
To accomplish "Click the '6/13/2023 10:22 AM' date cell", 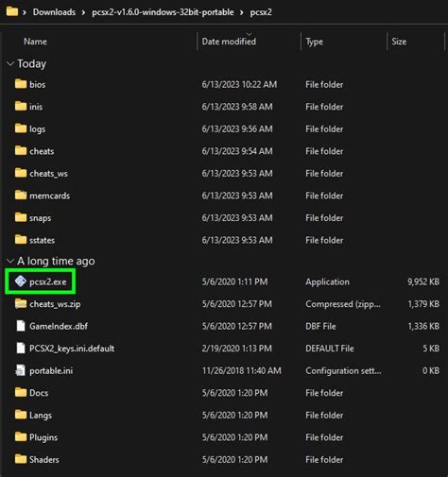I will point(239,85).
